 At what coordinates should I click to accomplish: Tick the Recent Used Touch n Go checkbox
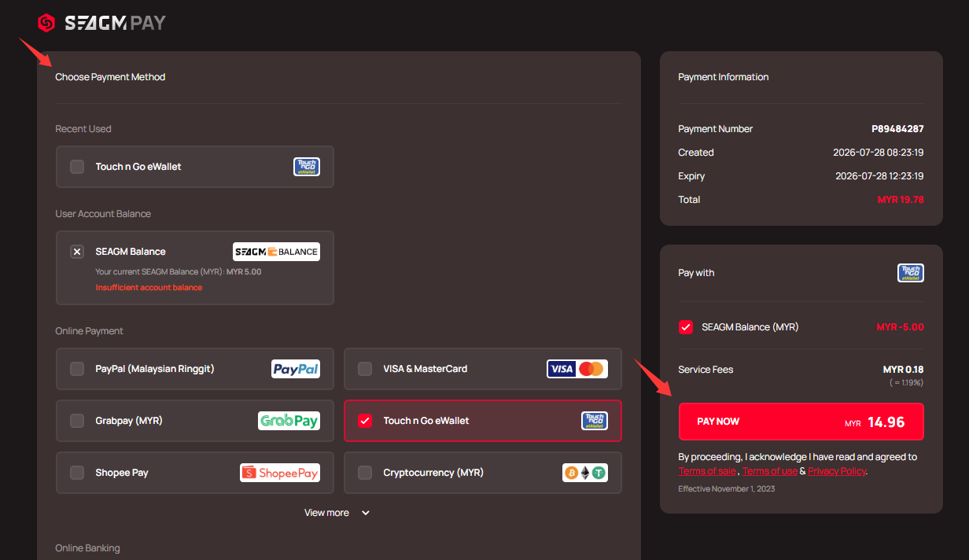point(77,167)
